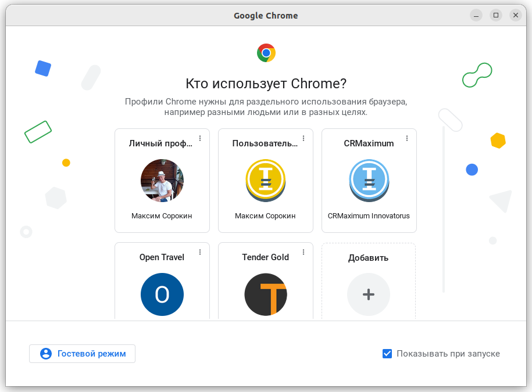Click the Кто использует Chrome? heading

coord(266,84)
